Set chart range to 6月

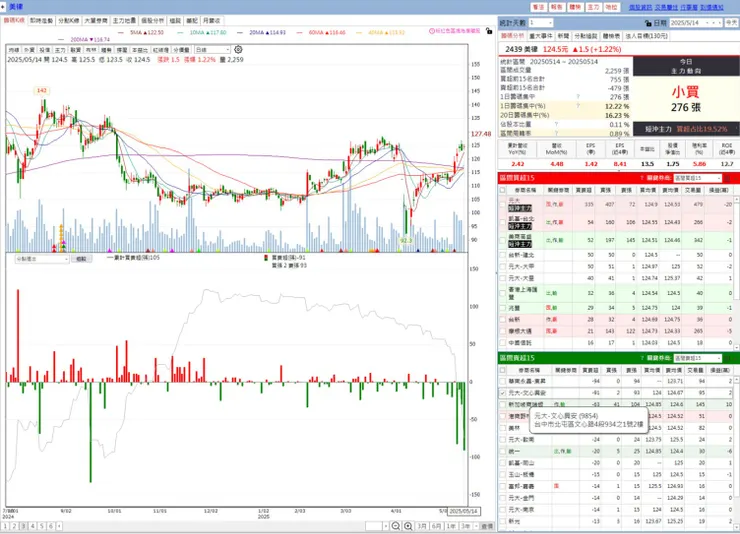[x=437, y=526]
